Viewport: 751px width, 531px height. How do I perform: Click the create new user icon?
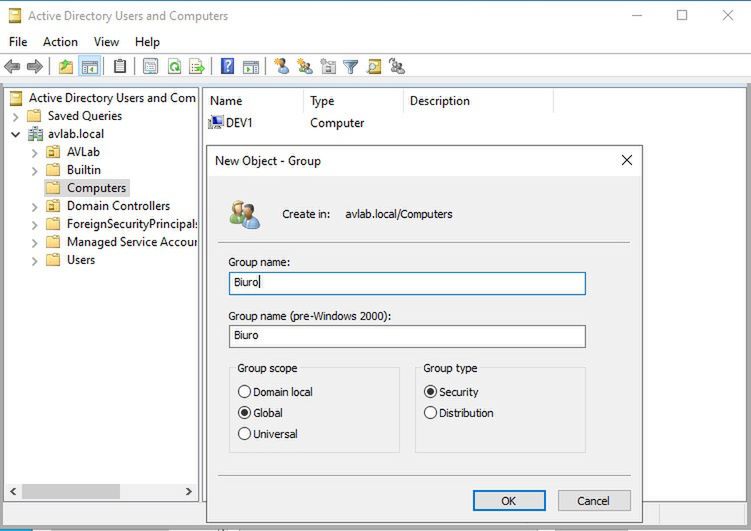pos(282,67)
